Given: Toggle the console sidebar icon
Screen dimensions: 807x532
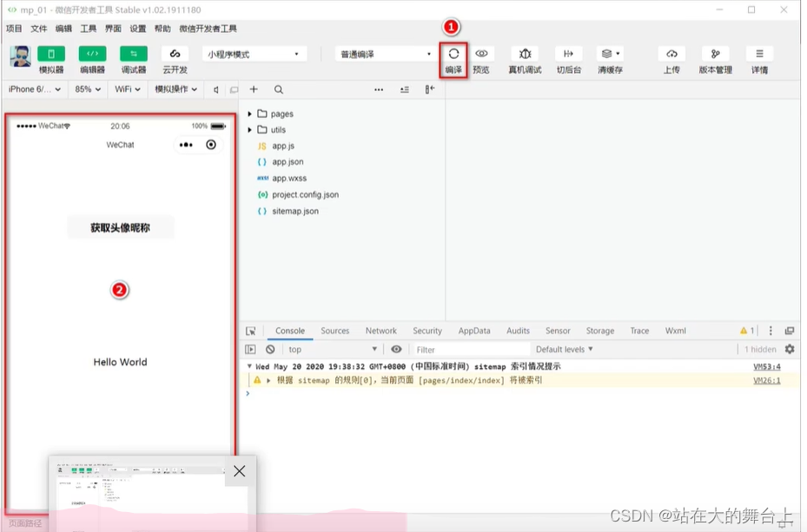Looking at the screenshot, I should (251, 350).
